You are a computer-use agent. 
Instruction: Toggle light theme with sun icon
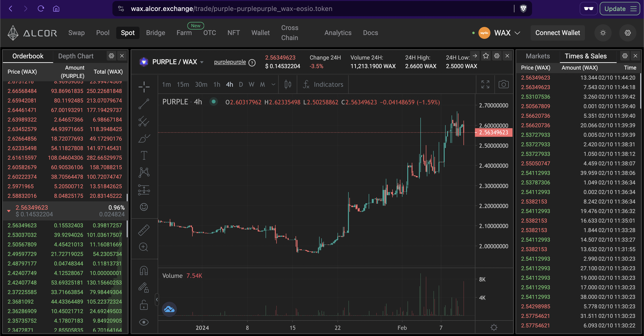pos(603,33)
